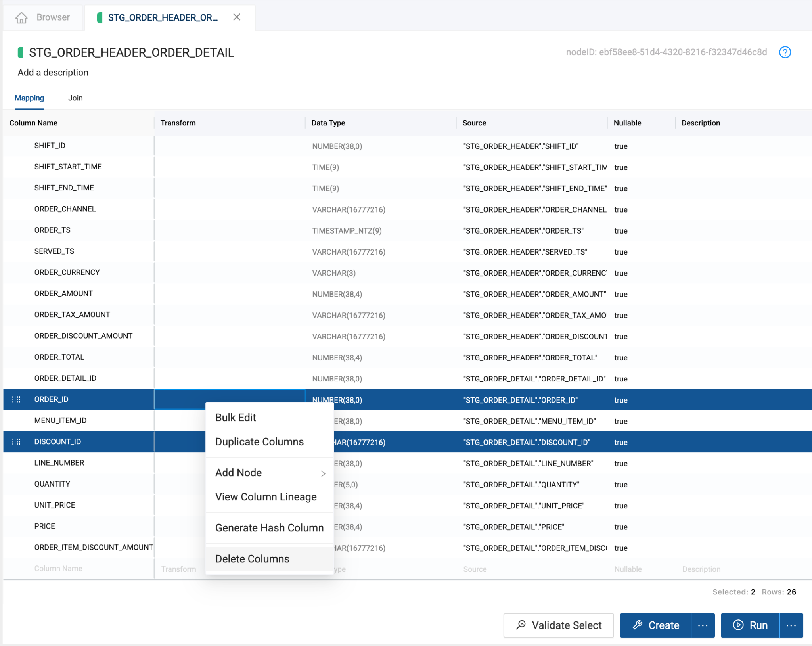
Task: Select the ORDER_DETAIL_ID column name
Action: point(65,378)
